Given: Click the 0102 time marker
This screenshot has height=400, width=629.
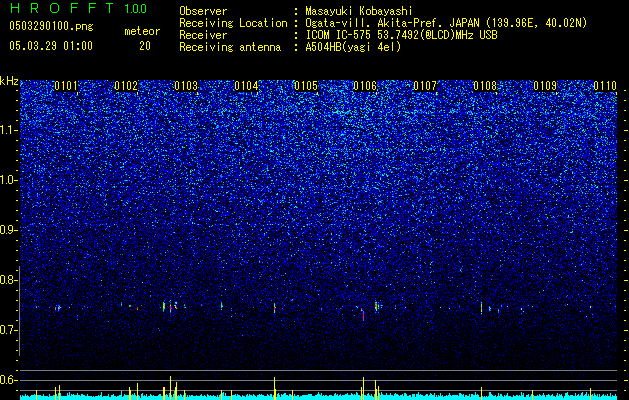Looking at the screenshot, I should click(126, 86).
